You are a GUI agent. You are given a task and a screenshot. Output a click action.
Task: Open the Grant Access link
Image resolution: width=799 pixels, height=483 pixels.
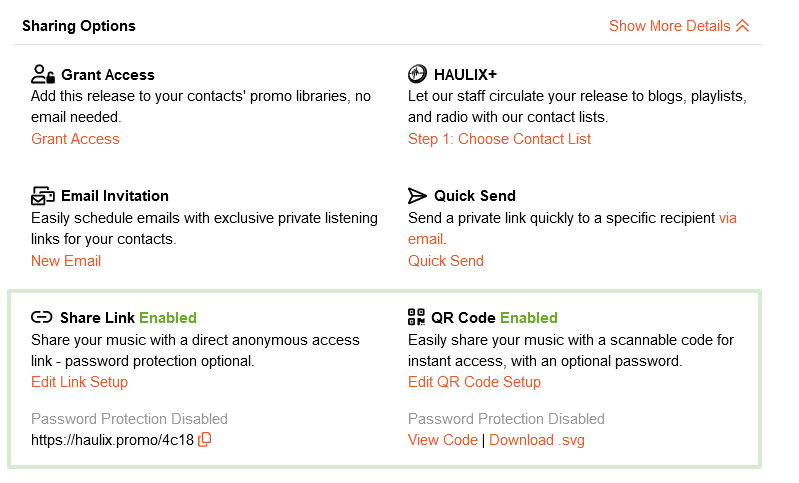(x=75, y=139)
